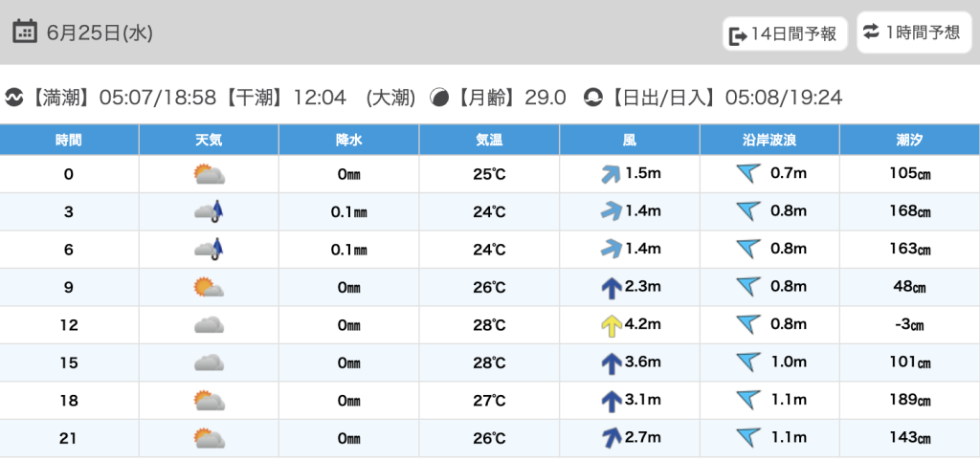The image size is (980, 461).
Task: Click the partly sunny icon at hour 9
Action: [x=209, y=287]
